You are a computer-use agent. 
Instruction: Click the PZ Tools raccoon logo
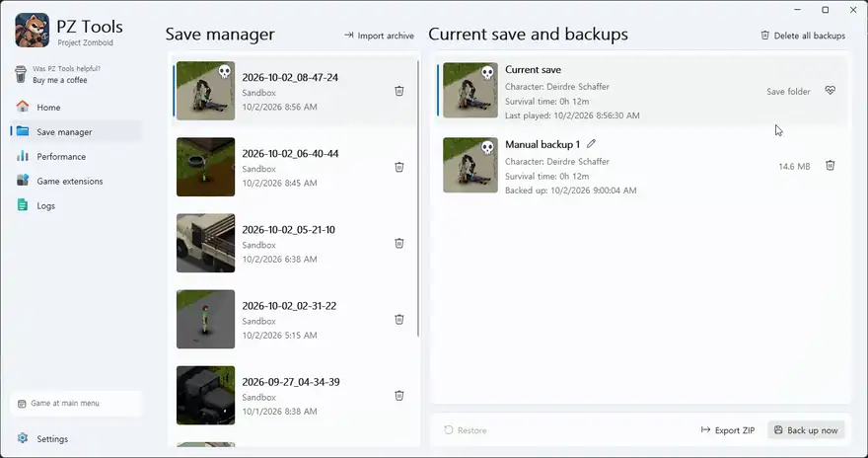click(33, 31)
